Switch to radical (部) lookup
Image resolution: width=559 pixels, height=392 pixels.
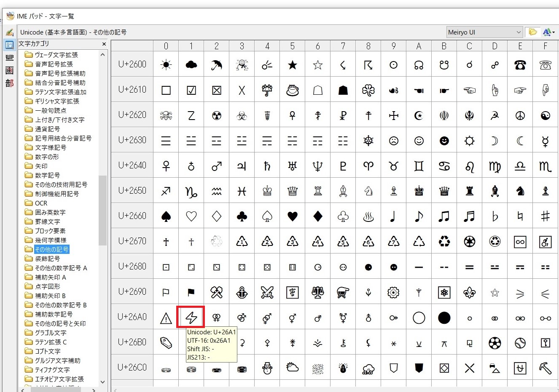[9, 83]
